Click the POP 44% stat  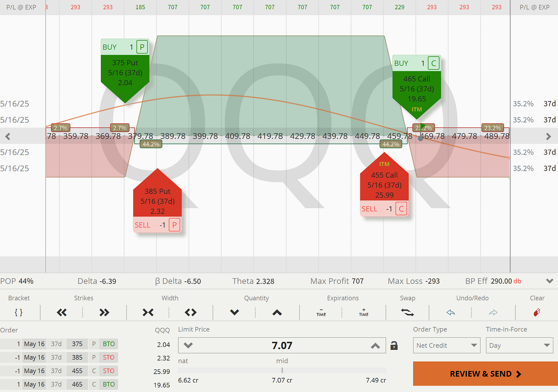17,281
